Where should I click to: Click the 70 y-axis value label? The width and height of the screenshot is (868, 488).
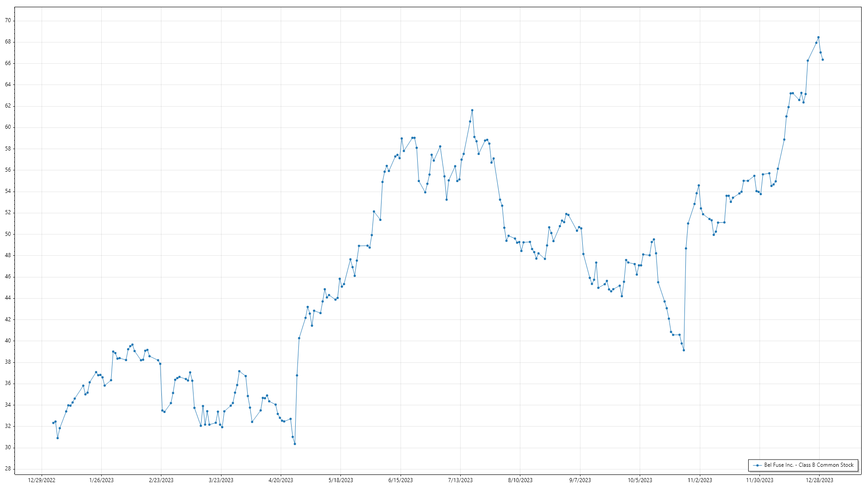point(8,20)
